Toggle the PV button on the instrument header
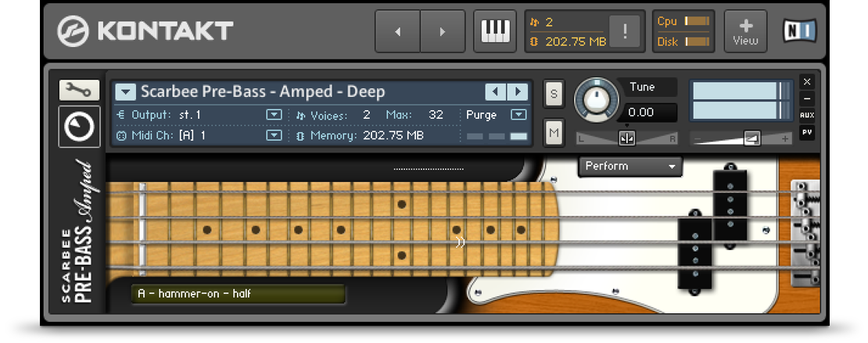This screenshot has width=868, height=343. coord(807,133)
